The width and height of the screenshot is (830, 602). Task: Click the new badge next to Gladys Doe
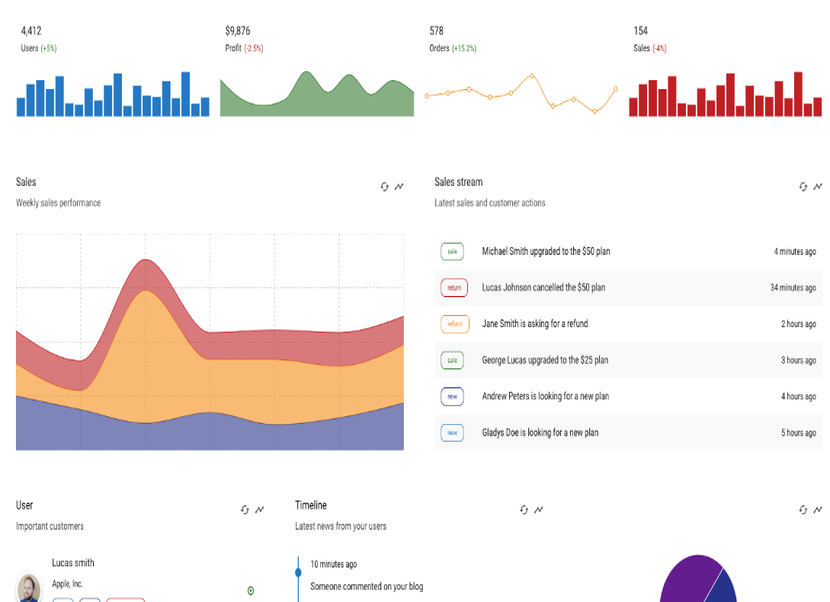click(452, 433)
